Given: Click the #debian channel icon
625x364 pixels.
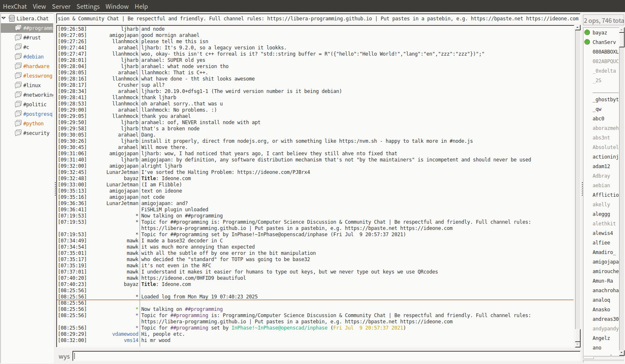Looking at the screenshot, I should pos(18,56).
